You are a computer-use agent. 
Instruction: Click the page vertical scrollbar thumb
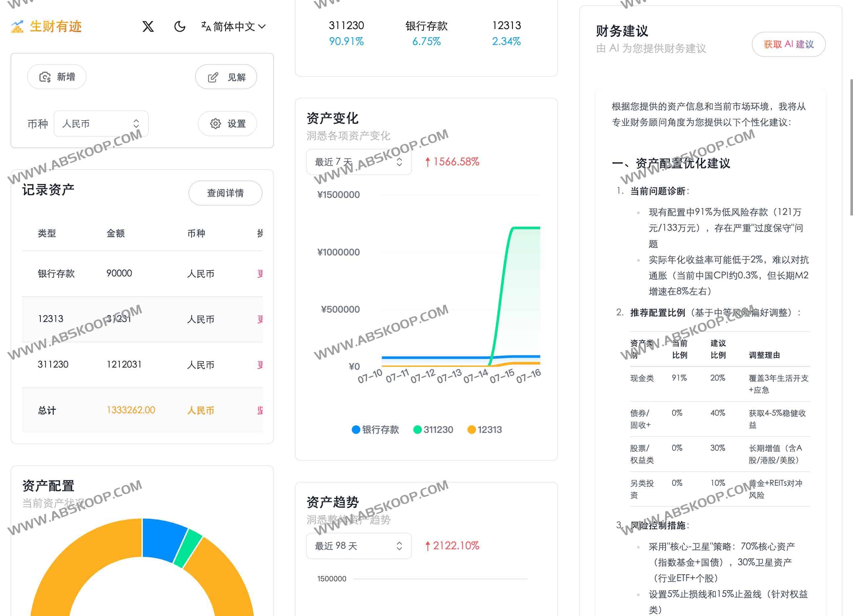(851, 147)
